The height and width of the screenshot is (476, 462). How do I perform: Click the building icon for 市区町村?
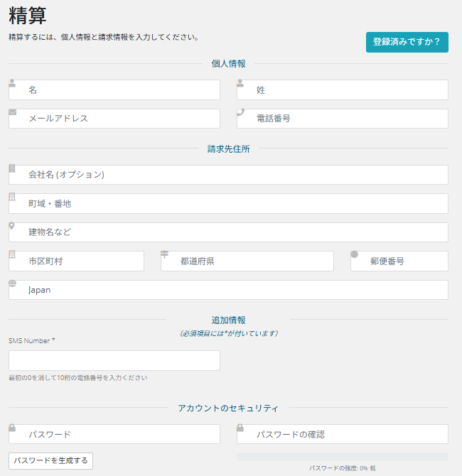pos(12,254)
